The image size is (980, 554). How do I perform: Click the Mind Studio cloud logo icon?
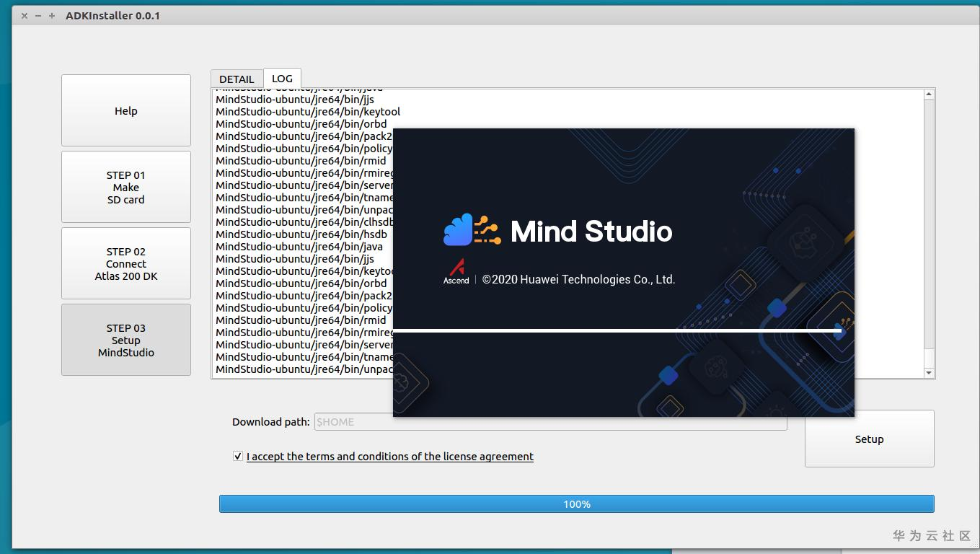(x=472, y=230)
